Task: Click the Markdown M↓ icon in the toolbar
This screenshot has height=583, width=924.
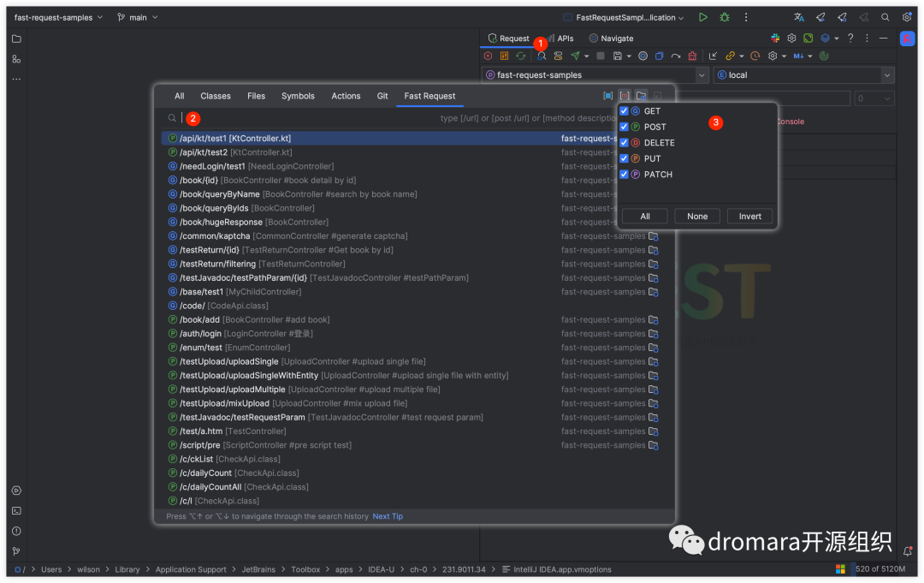Action: [x=798, y=56]
